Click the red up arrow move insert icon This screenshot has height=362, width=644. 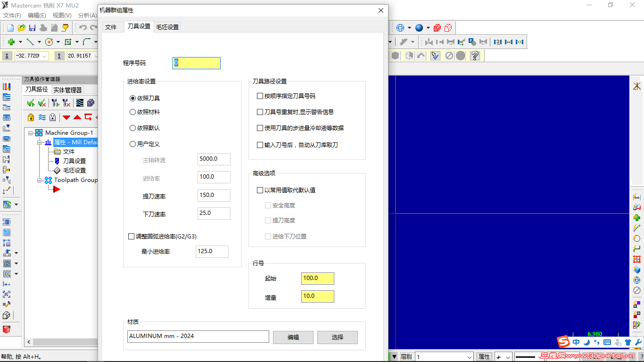[x=77, y=117]
